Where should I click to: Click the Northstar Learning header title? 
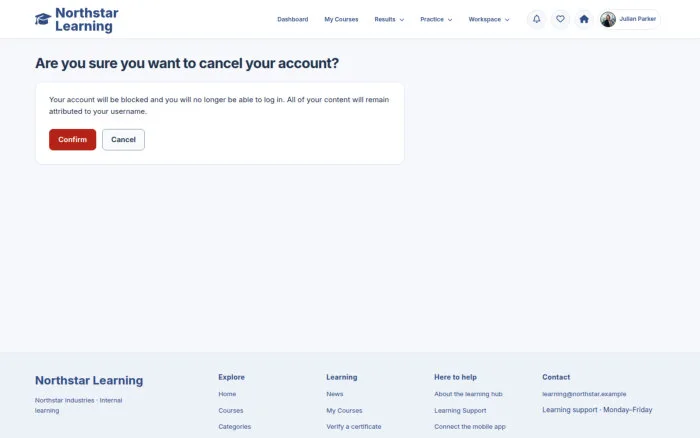[x=87, y=19]
